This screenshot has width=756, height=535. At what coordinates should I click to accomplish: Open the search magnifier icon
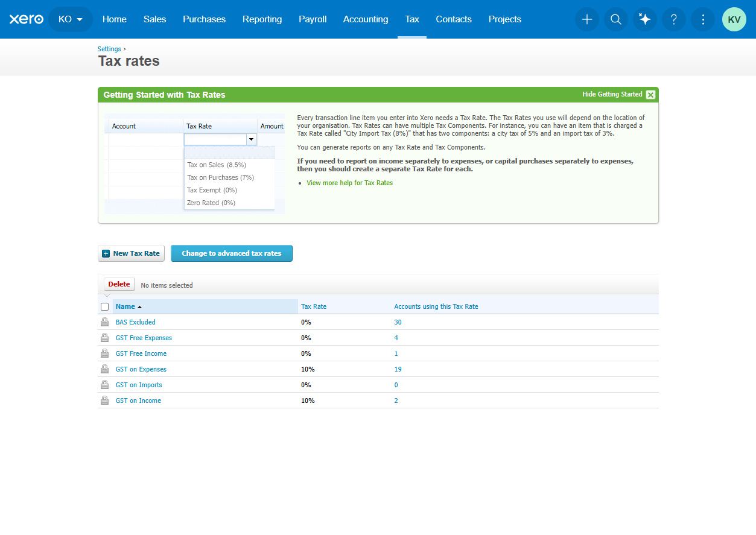(x=616, y=19)
